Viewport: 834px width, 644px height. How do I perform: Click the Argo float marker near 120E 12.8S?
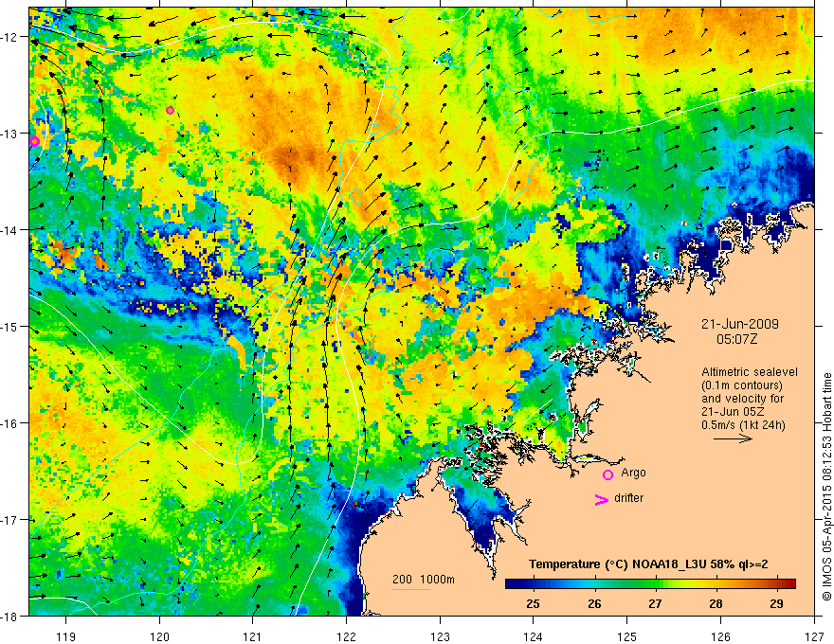point(171,111)
